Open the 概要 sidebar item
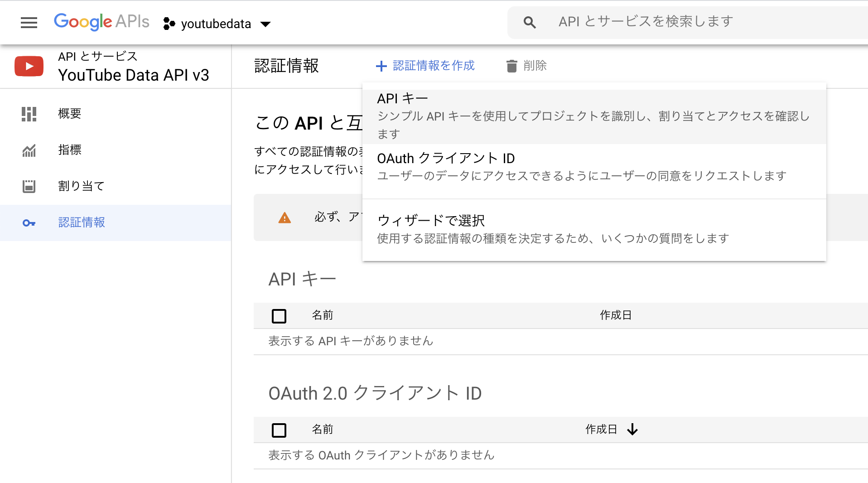This screenshot has width=868, height=483. point(116,114)
